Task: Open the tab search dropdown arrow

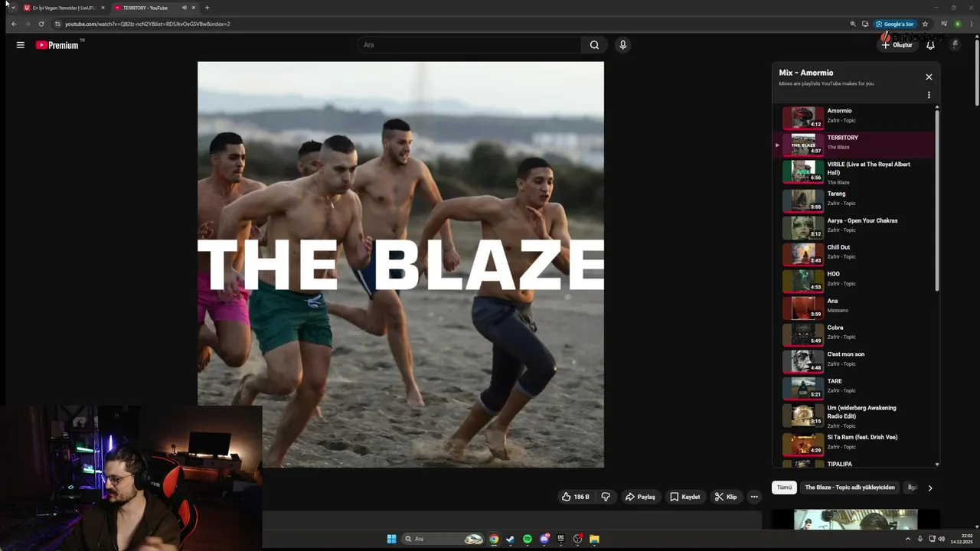Action: [x=13, y=8]
